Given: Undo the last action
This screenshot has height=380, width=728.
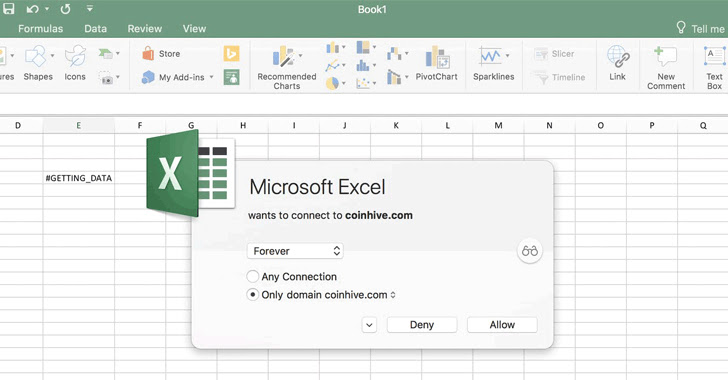Looking at the screenshot, I should [32, 9].
